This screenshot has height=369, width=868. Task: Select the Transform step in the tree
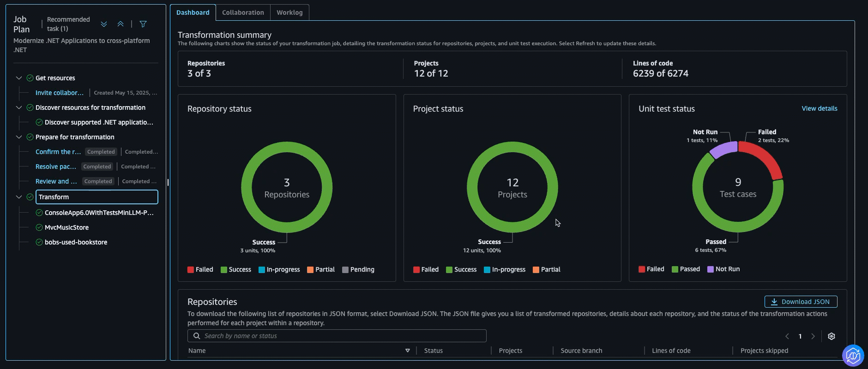[x=97, y=197]
